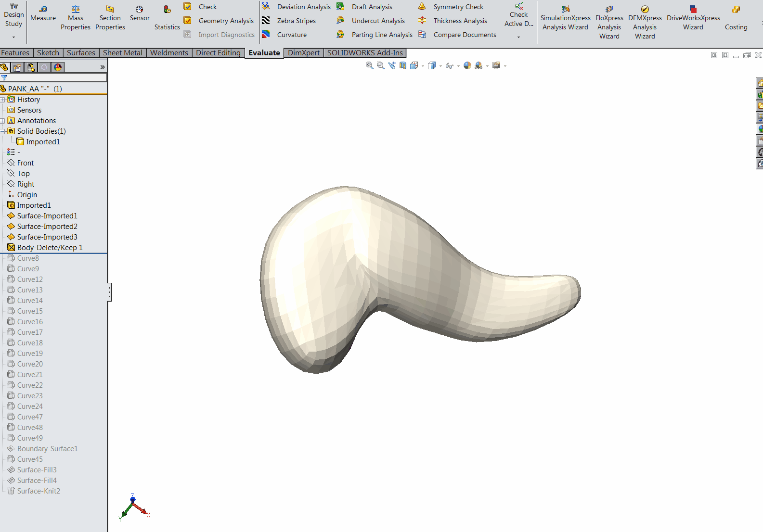Image resolution: width=763 pixels, height=532 pixels.
Task: Switch to the Sketch tab
Action: (x=48, y=53)
